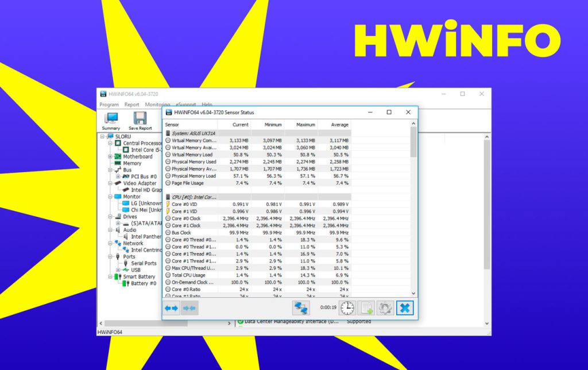588x370 pixels.
Task: Collapse the SLORU root node
Action: point(102,137)
